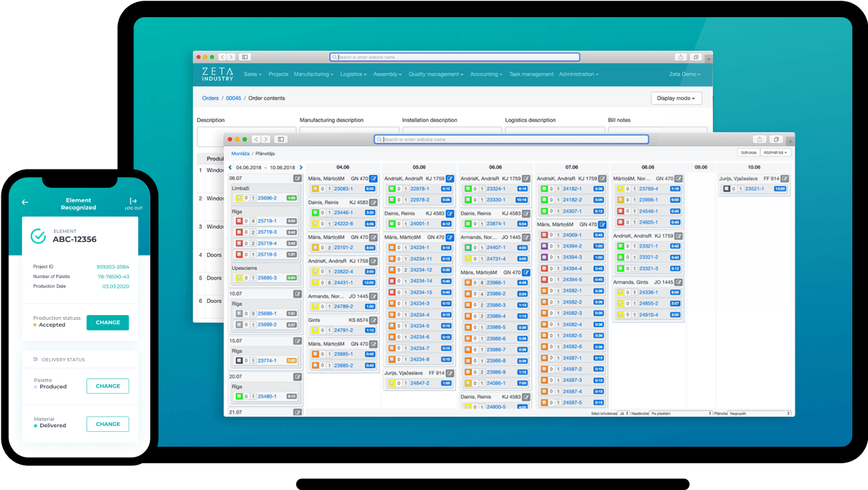The width and height of the screenshot is (868, 490).
Task: Toggle yellow status box for task 25696-2
Action: click(239, 198)
